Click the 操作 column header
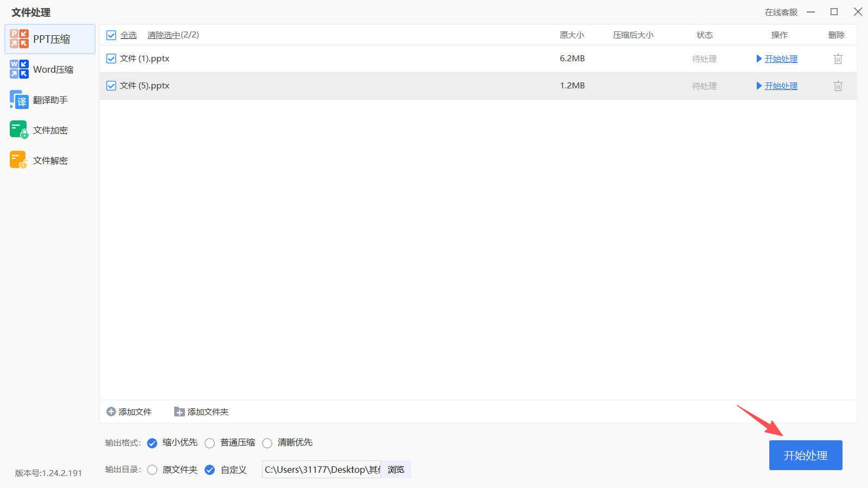Screen dimensions: 868x488 (780, 35)
